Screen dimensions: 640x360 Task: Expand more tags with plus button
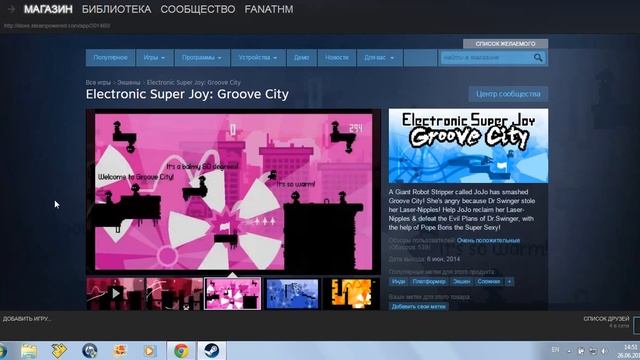pos(509,282)
